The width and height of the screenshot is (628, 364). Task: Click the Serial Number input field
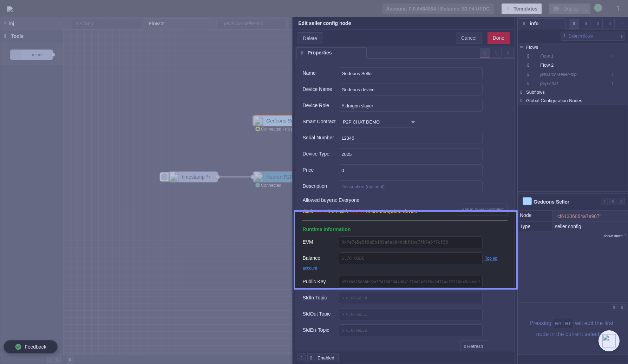click(x=410, y=138)
